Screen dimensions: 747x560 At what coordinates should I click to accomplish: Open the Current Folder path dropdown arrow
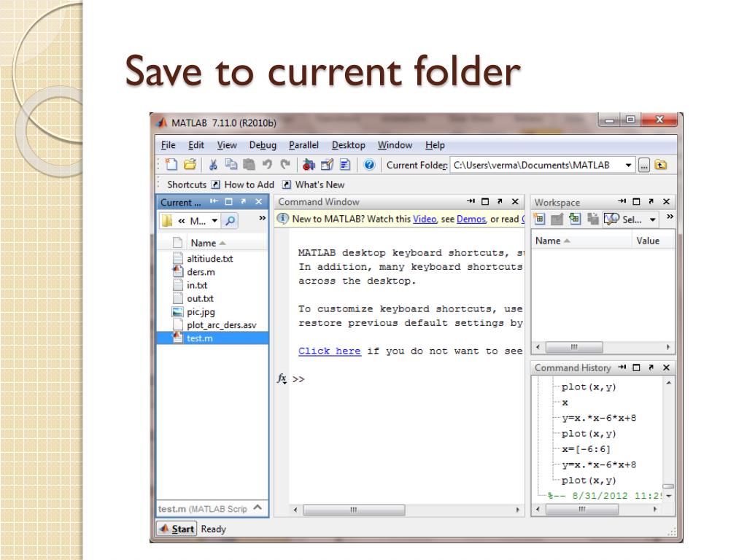point(628,166)
